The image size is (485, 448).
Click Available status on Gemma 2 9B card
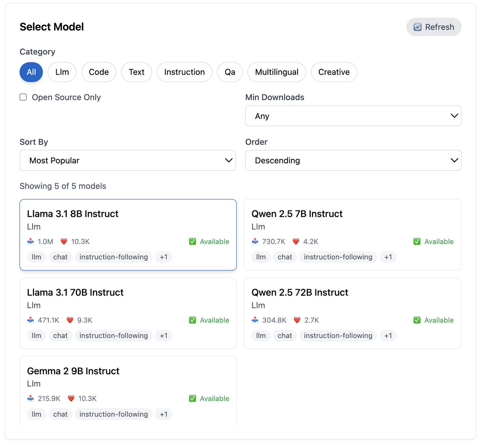[215, 398]
